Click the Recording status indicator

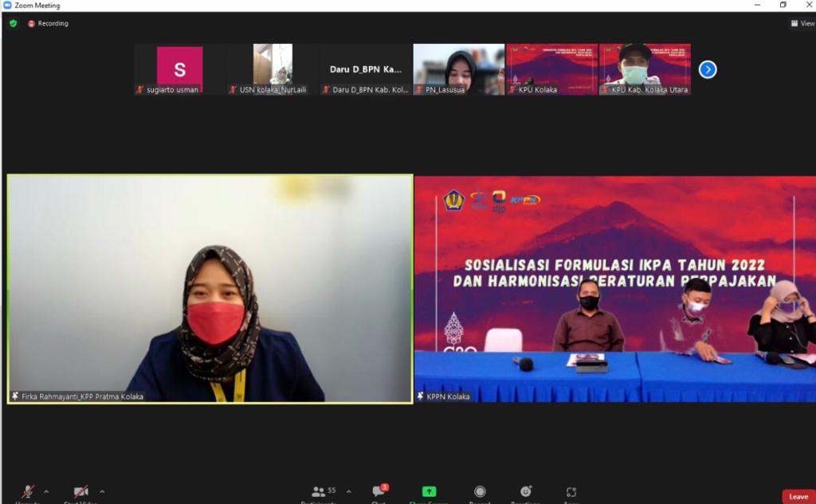(x=49, y=24)
